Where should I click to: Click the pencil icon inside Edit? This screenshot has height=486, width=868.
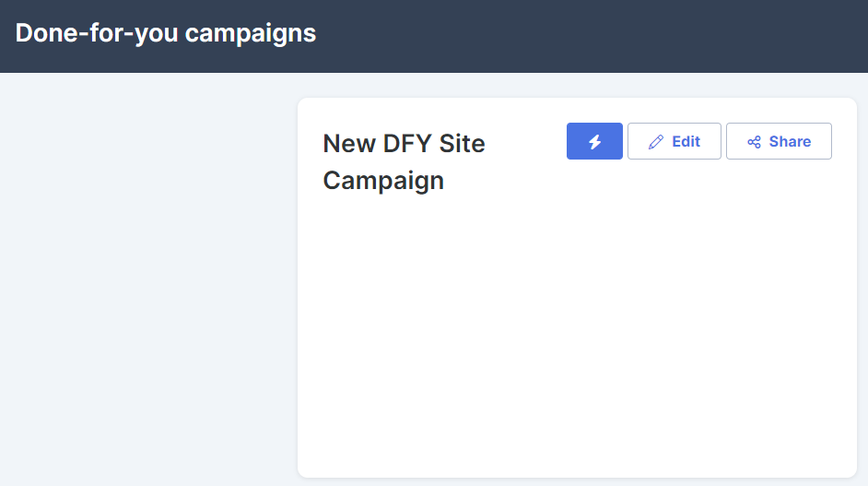pyautogui.click(x=656, y=142)
